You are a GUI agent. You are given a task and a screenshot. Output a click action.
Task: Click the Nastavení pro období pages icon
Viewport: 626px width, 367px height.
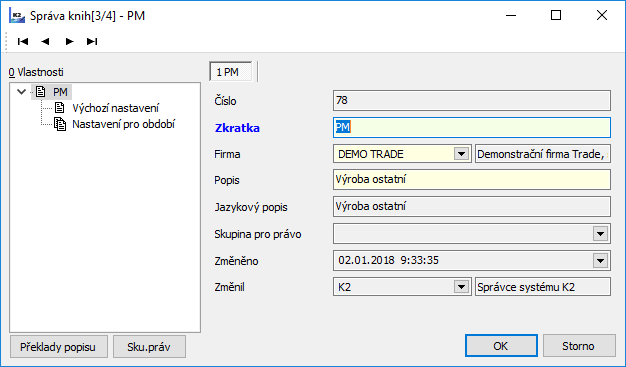click(x=60, y=124)
